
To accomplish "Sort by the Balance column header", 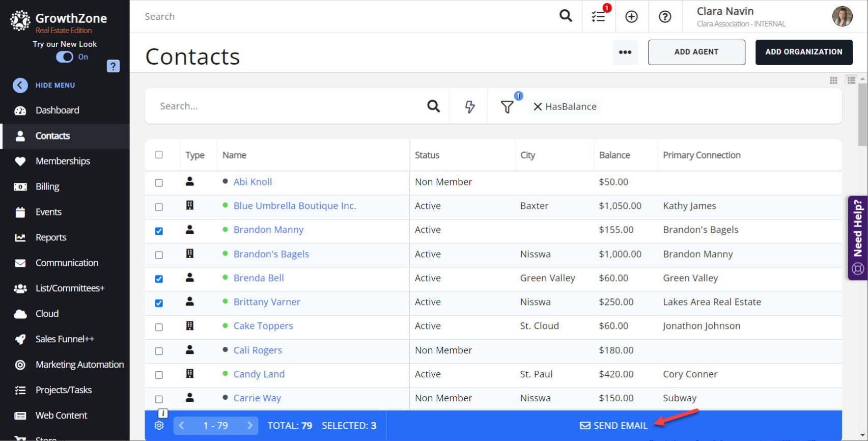I will (x=614, y=155).
